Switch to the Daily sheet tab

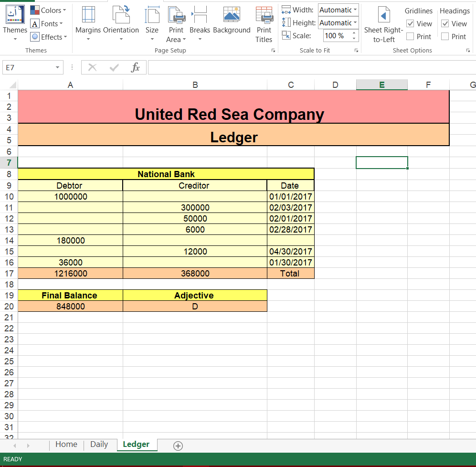(x=99, y=444)
